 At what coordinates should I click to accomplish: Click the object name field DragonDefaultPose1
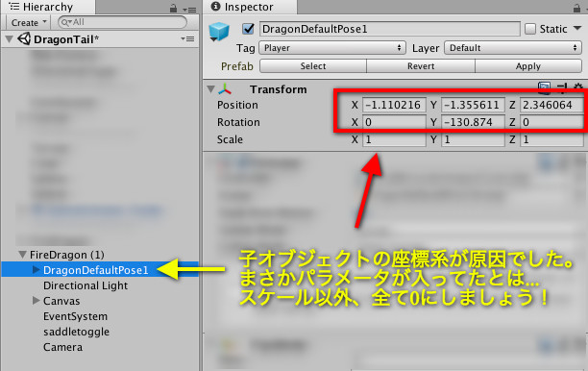[390, 29]
